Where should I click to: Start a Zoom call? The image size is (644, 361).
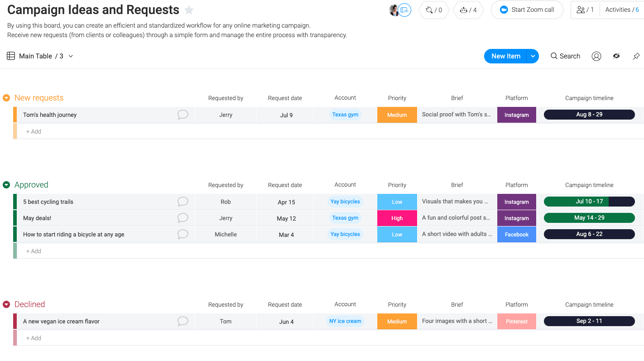(527, 10)
